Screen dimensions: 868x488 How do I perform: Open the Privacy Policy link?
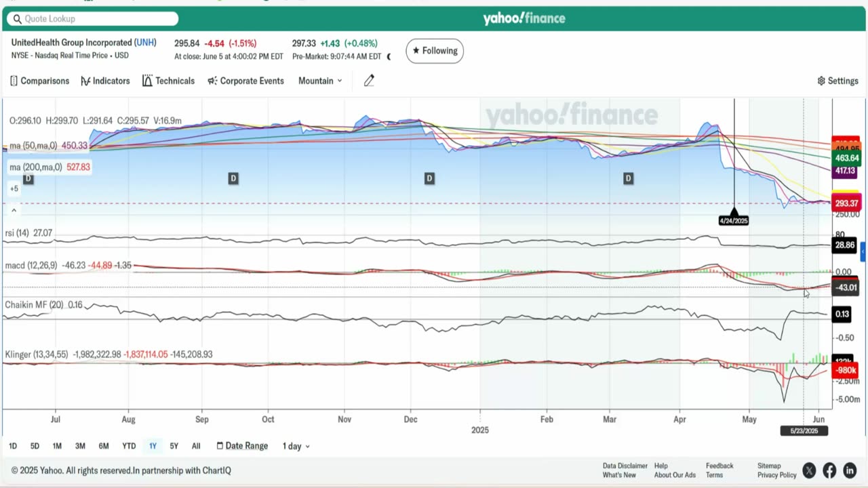(777, 475)
